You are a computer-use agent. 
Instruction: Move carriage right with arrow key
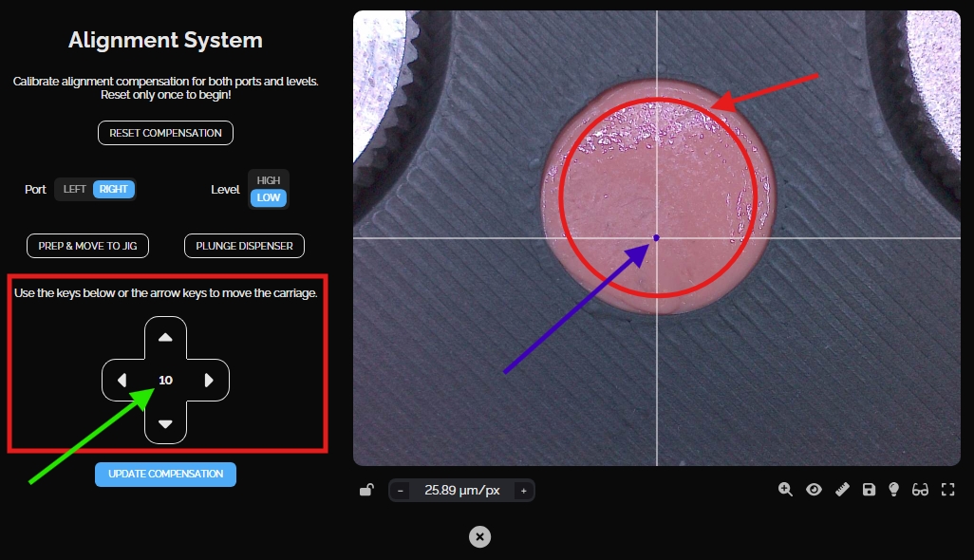pyautogui.click(x=209, y=381)
